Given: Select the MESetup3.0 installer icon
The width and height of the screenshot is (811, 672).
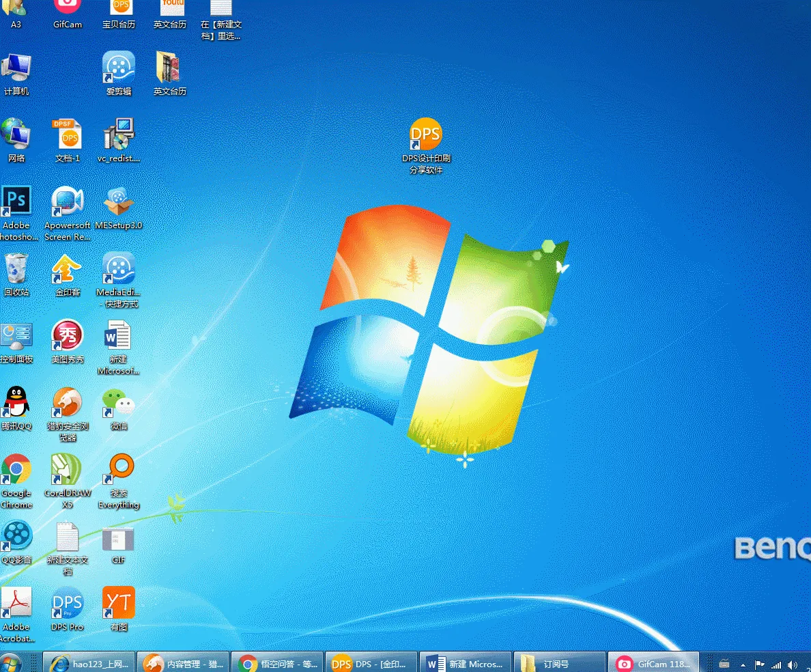Looking at the screenshot, I should tap(119, 208).
